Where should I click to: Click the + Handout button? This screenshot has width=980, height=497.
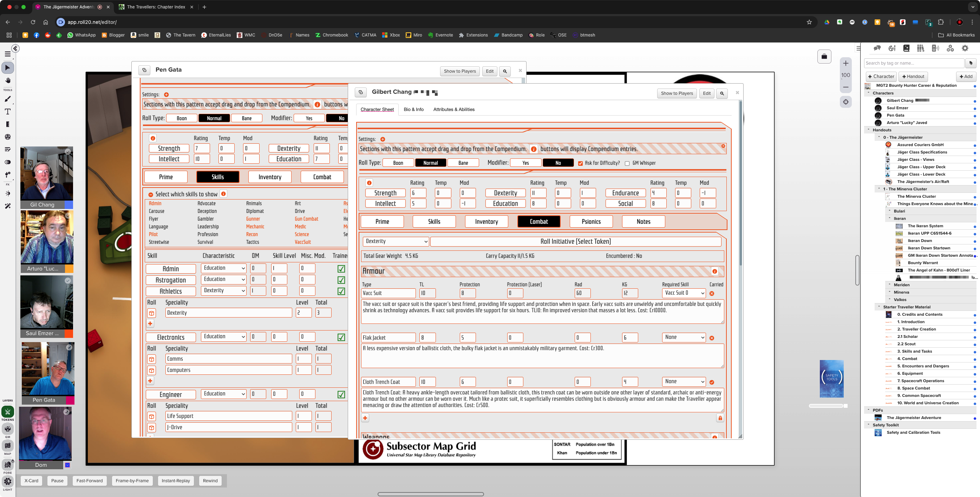coord(913,77)
